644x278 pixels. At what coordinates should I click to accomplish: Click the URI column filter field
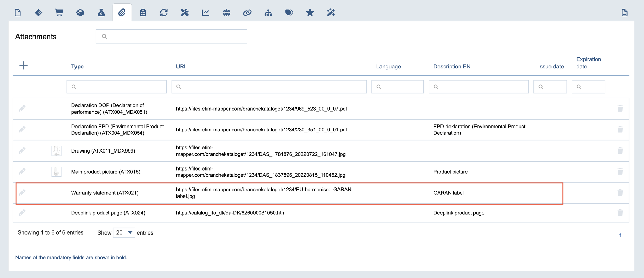pyautogui.click(x=269, y=87)
